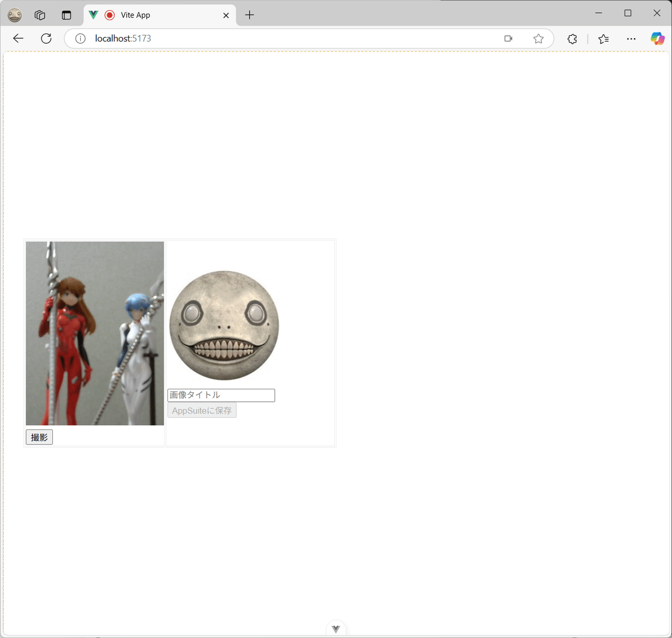The image size is (672, 638).
Task: Click the browser profile avatar icon
Action: pos(14,15)
